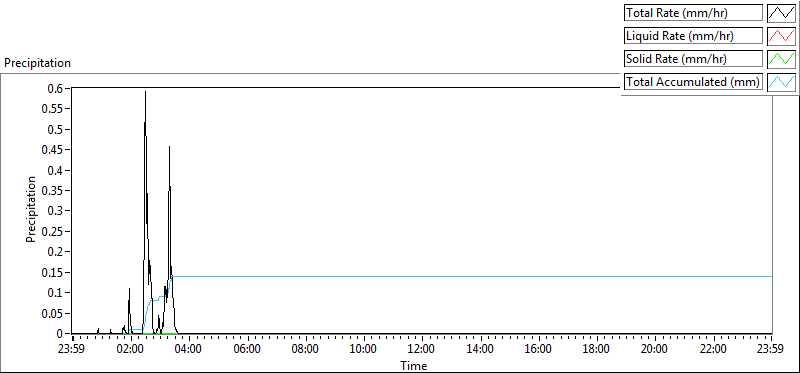Screen dimensions: 800x373
Task: Click the vertical Precipitation y-axis title
Action: (31, 210)
